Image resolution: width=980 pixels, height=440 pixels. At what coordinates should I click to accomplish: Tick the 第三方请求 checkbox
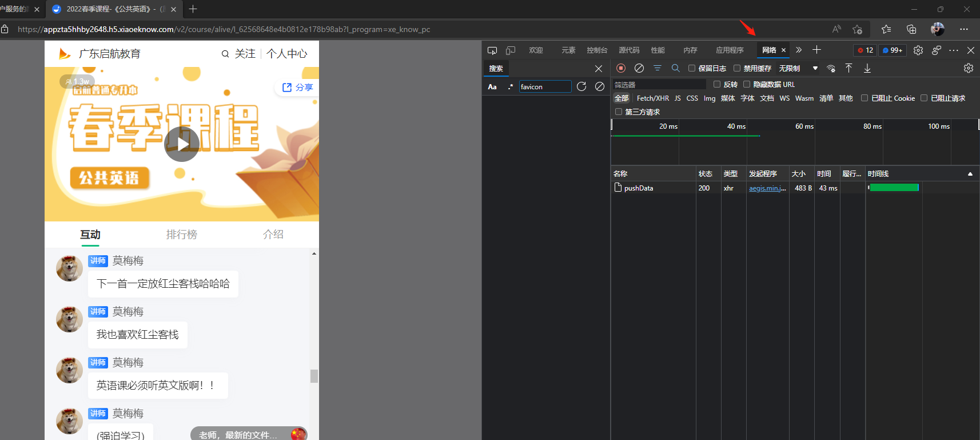pos(619,112)
